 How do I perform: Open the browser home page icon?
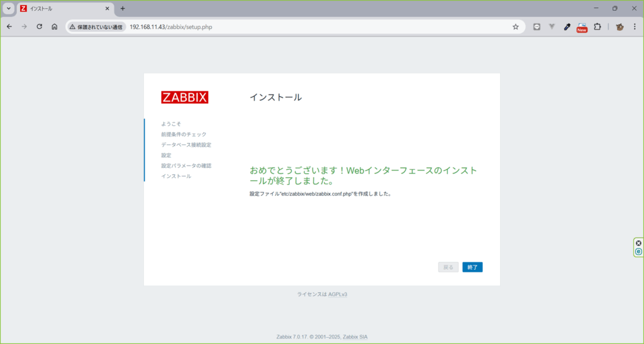54,26
